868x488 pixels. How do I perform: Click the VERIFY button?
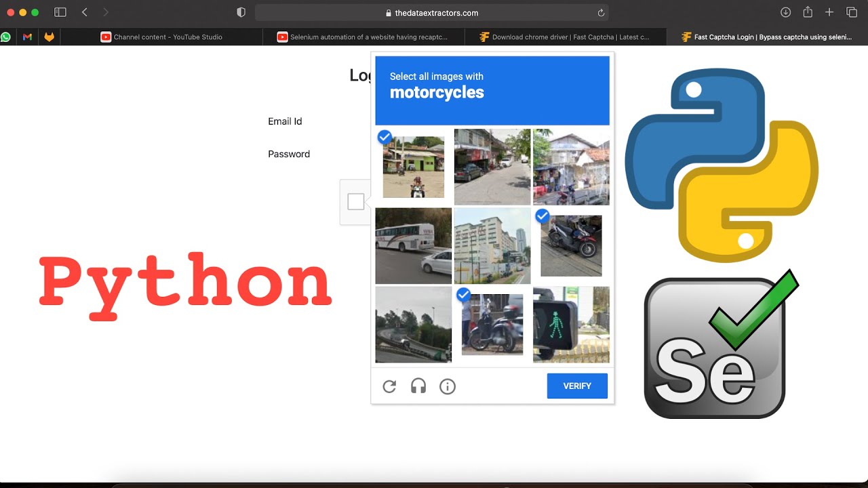pyautogui.click(x=577, y=386)
